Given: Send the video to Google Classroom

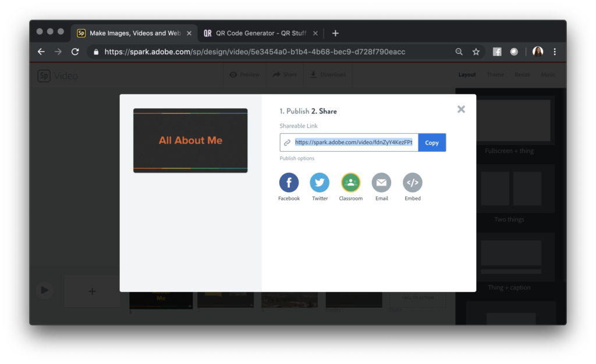Looking at the screenshot, I should coord(350,183).
